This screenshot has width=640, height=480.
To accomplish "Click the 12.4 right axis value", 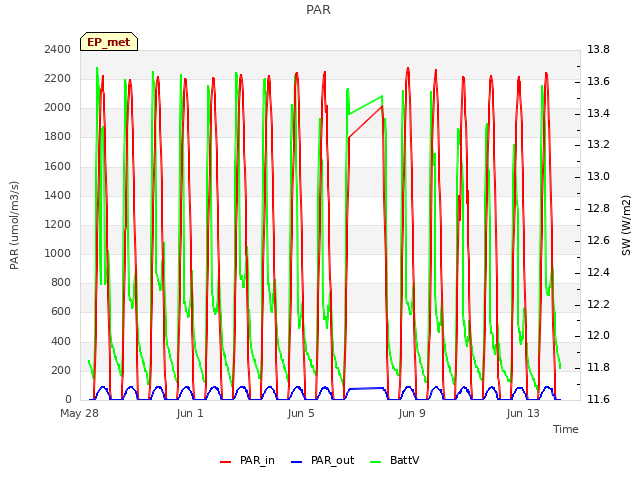I will 598,272.
